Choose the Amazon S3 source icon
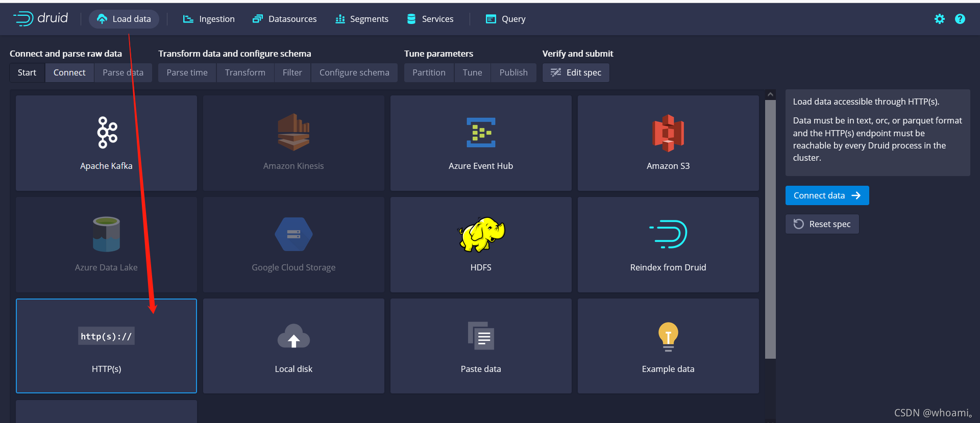980x423 pixels. (x=668, y=133)
